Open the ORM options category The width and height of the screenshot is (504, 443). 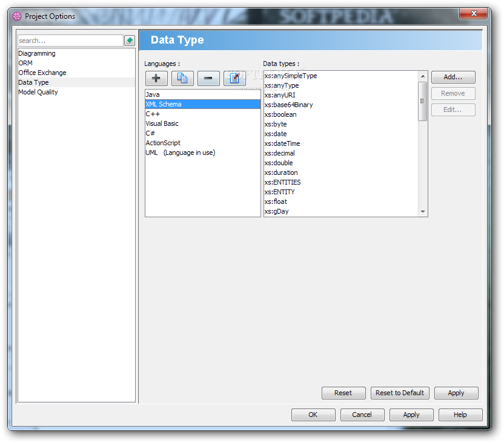76,63
